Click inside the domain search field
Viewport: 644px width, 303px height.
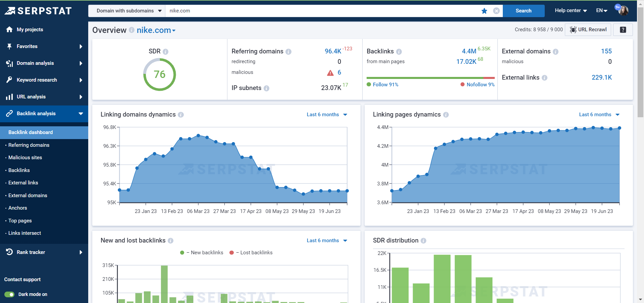302,10
